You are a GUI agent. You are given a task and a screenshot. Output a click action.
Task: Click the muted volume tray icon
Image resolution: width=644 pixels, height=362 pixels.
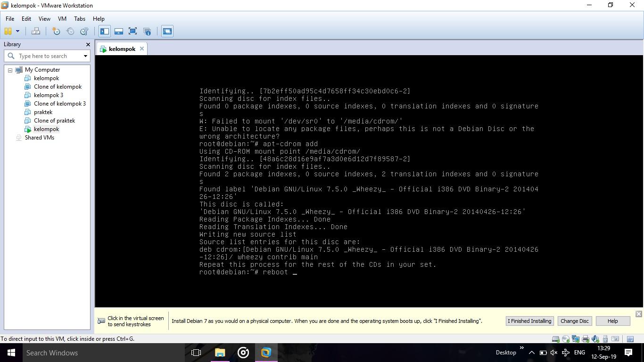click(554, 353)
